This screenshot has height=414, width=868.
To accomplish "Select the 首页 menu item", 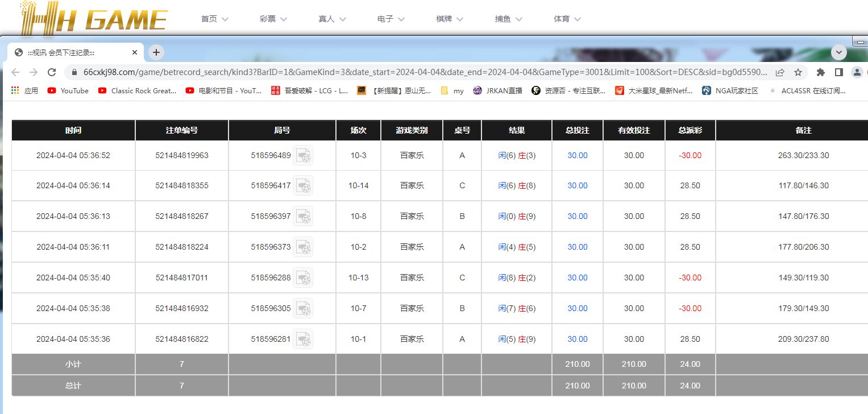I will pyautogui.click(x=214, y=19).
